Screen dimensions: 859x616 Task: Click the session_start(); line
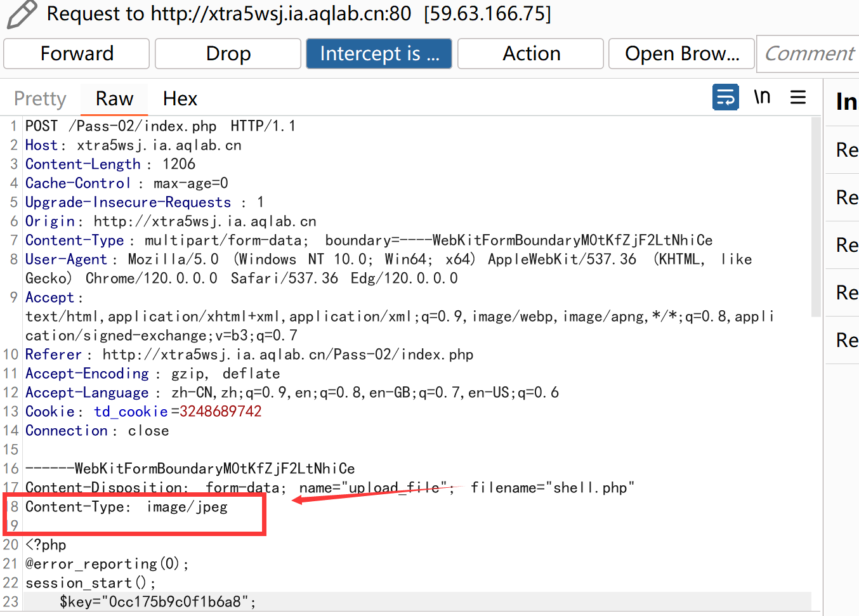[90, 583]
